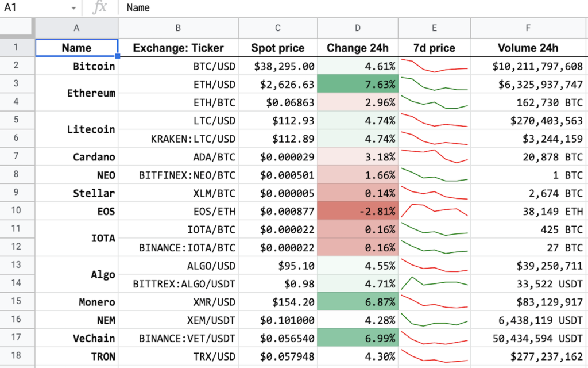Click the BINANCE:VET/USDT ticker cell
Screen dimensions: 588x368
click(x=178, y=338)
